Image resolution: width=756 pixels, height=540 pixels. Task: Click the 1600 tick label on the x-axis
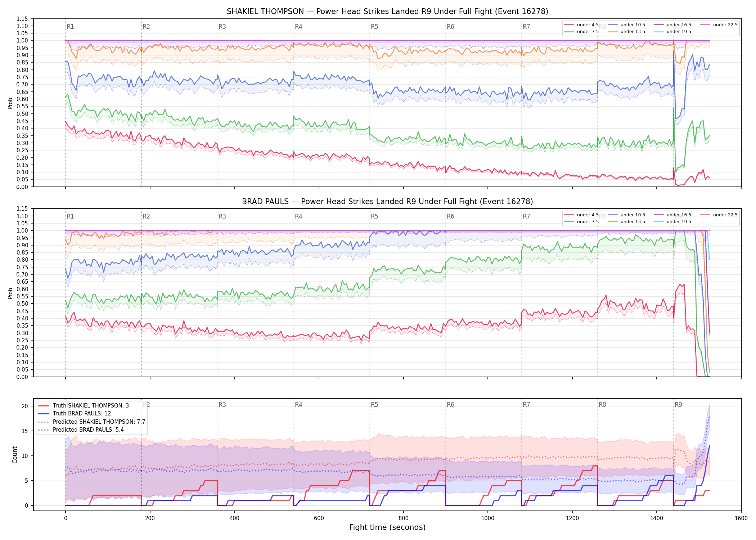741,518
